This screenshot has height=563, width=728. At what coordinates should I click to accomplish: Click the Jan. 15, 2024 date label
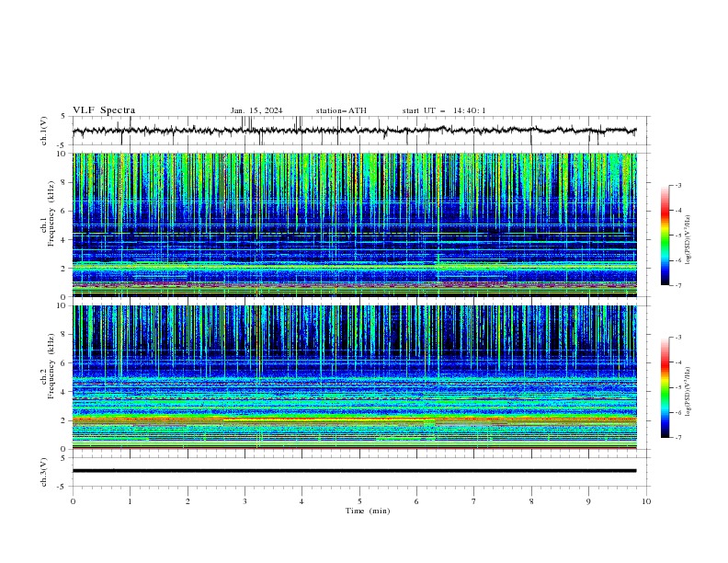[x=256, y=110]
